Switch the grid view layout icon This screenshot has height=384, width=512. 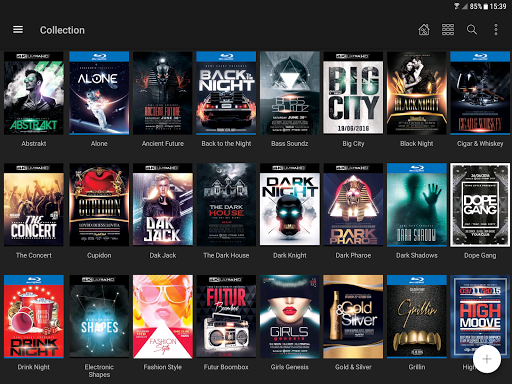pyautogui.click(x=448, y=30)
